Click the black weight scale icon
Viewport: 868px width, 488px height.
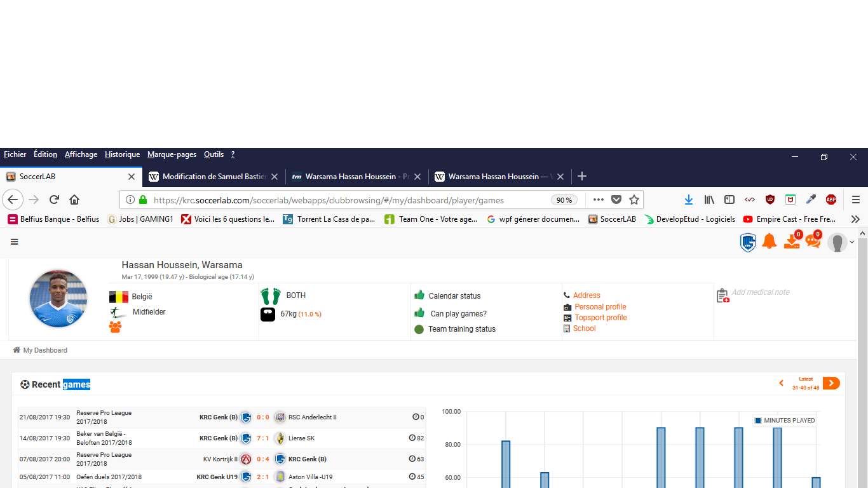268,314
